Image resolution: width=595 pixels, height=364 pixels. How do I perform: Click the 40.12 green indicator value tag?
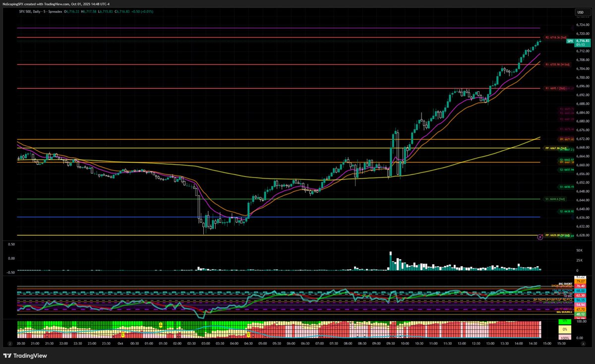[x=581, y=314]
